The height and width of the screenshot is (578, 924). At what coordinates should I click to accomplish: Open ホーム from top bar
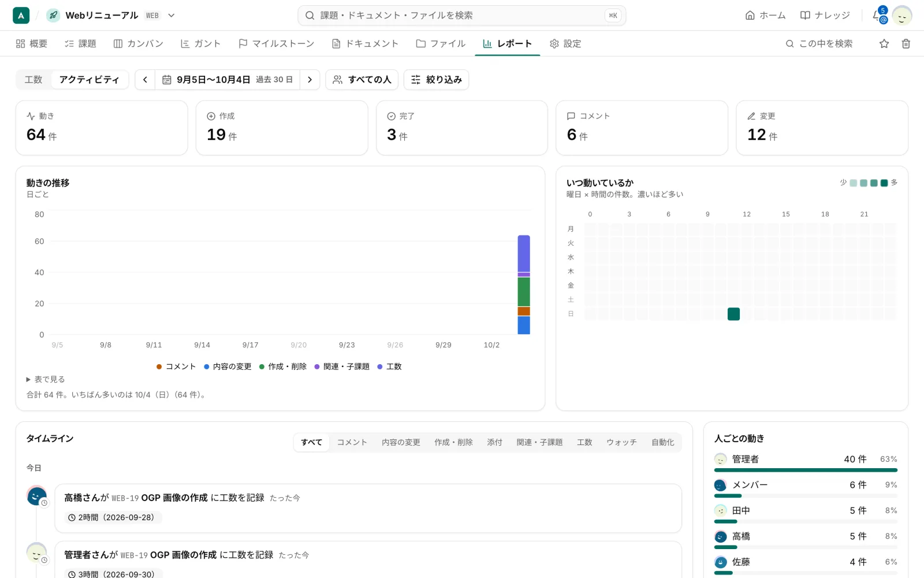[766, 16]
